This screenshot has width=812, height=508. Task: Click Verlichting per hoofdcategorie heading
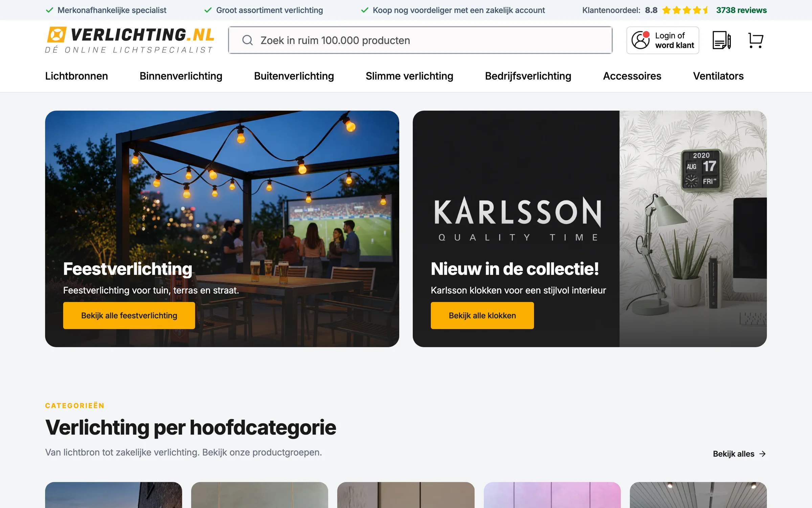tap(190, 427)
